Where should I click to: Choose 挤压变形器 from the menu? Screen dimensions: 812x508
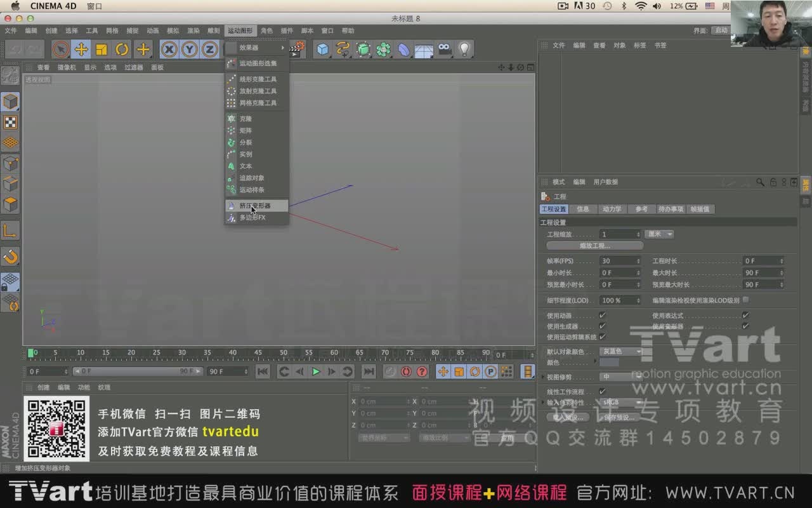[257, 206]
